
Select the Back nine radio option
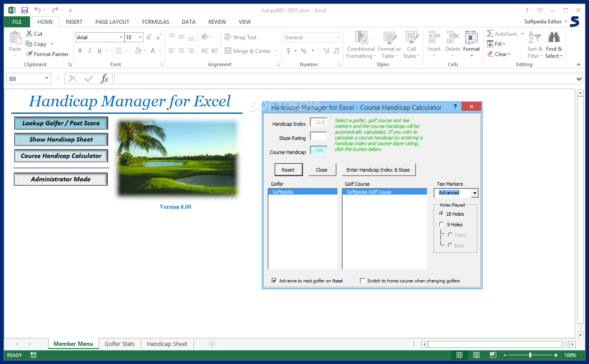point(450,245)
